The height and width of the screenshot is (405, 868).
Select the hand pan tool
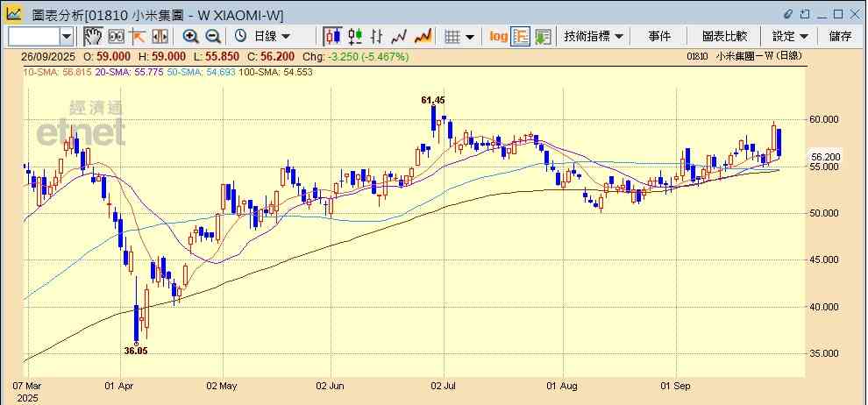tap(93, 37)
